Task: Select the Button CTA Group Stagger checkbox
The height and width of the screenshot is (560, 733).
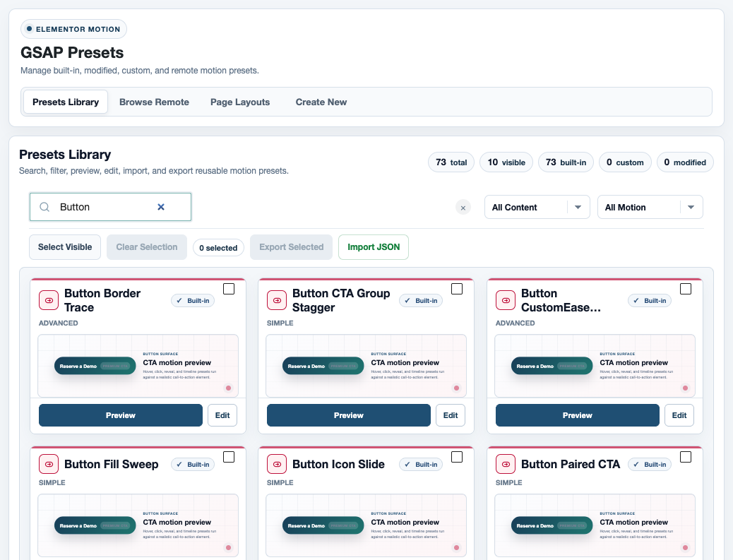Action: pyautogui.click(x=457, y=289)
